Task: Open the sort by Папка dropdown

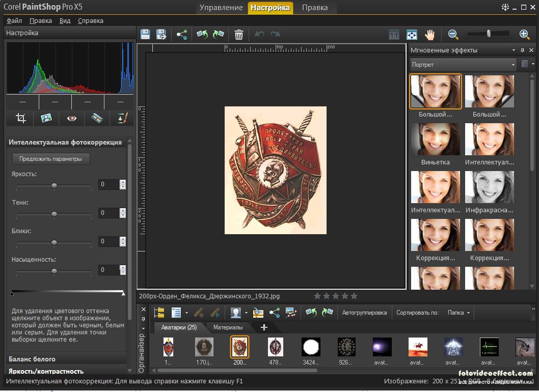Action: tap(459, 313)
